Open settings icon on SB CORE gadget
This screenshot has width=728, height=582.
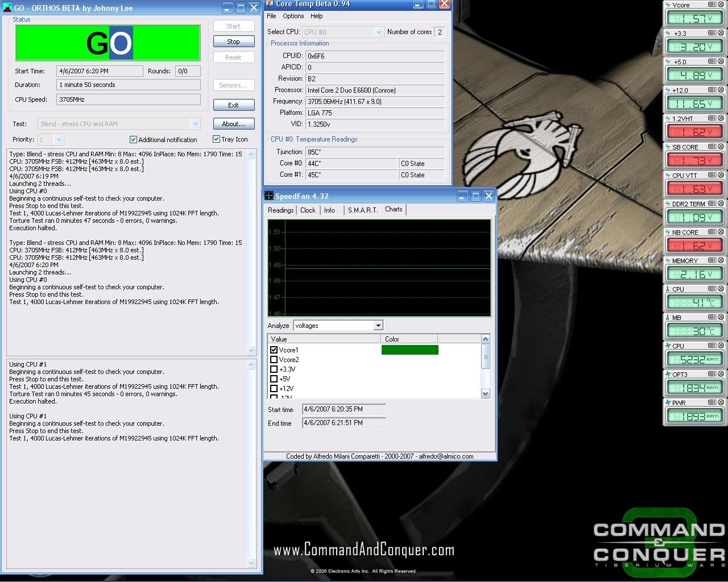pyautogui.click(x=712, y=147)
